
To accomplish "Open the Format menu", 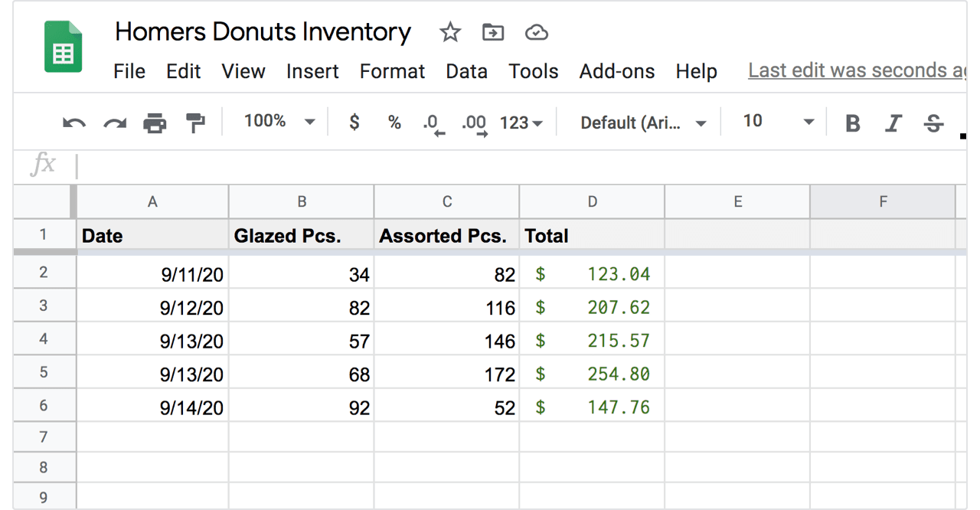I will pyautogui.click(x=392, y=71).
